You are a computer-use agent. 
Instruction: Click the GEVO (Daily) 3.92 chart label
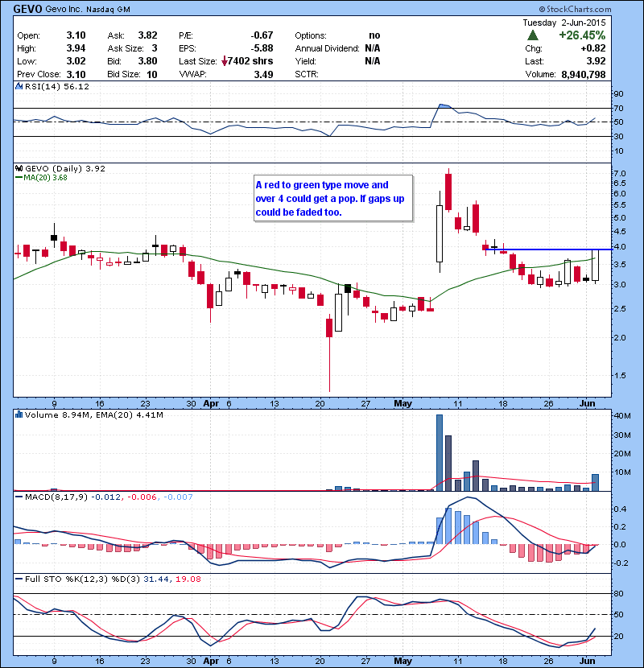65,168
